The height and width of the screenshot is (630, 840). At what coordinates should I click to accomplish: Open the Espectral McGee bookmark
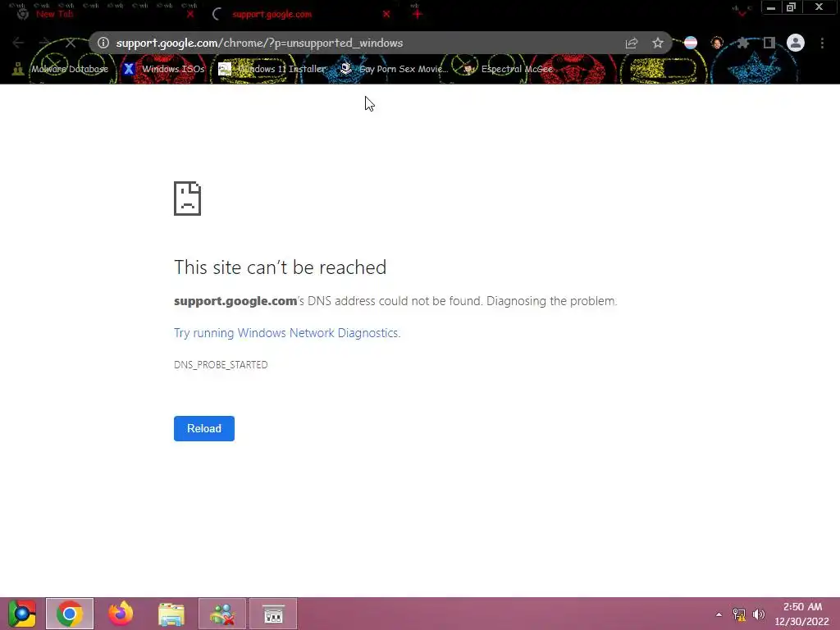pos(508,69)
